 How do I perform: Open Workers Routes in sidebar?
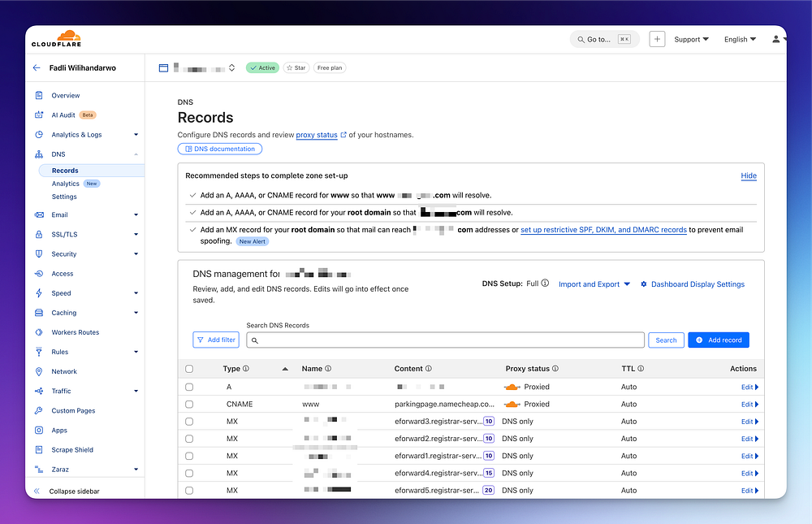pos(75,332)
